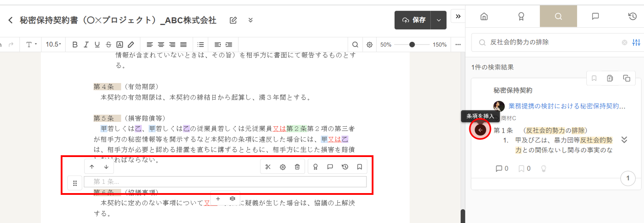Open the clause history clock icon
The image size is (644, 223).
[x=345, y=167]
